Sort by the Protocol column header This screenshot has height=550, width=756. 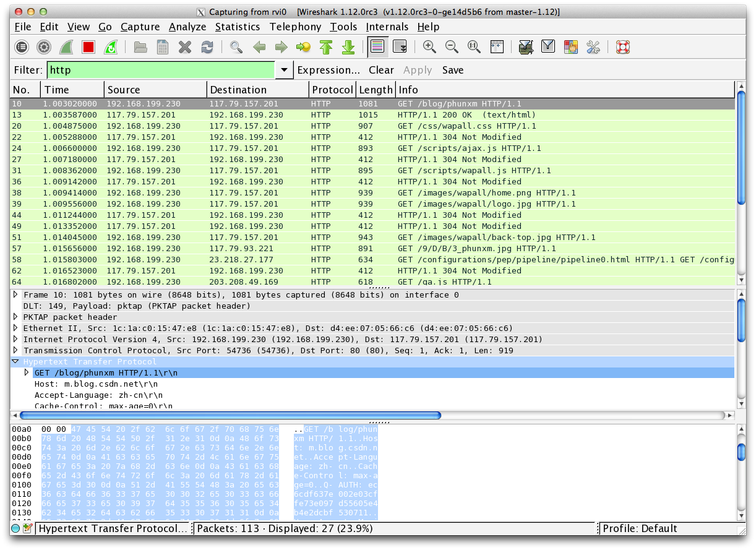pos(332,90)
